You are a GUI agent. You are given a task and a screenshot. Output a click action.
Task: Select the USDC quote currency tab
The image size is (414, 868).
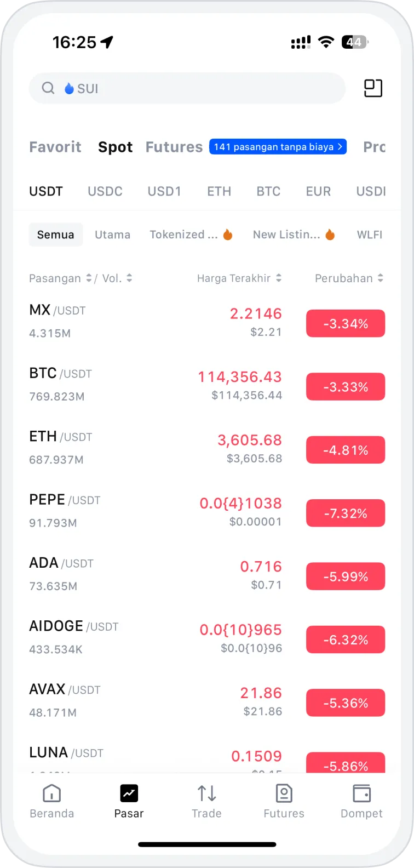(105, 191)
